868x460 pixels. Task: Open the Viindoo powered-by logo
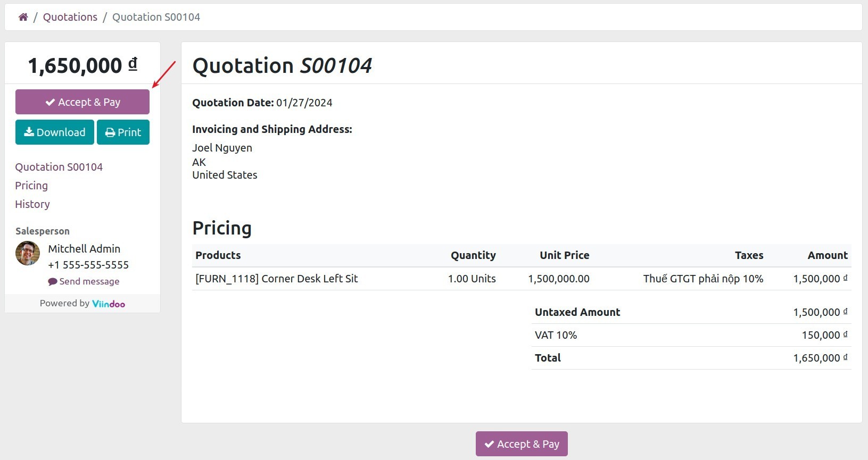tap(109, 304)
